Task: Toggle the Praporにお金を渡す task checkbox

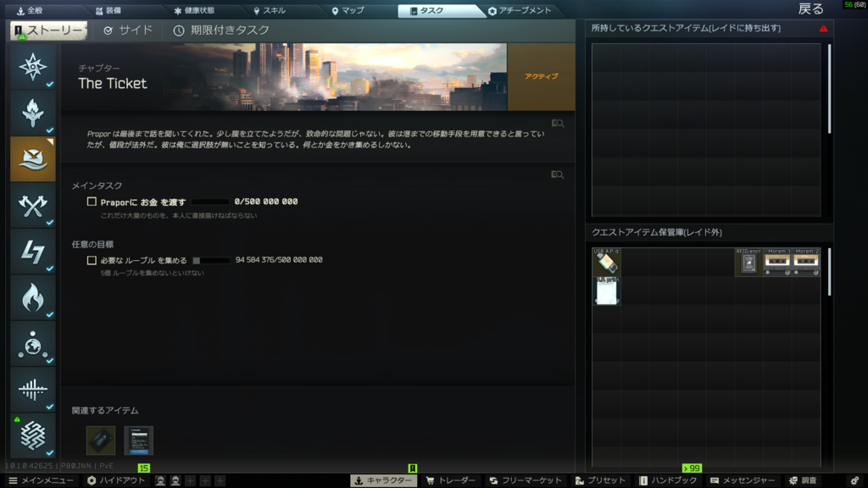Action: click(x=92, y=202)
